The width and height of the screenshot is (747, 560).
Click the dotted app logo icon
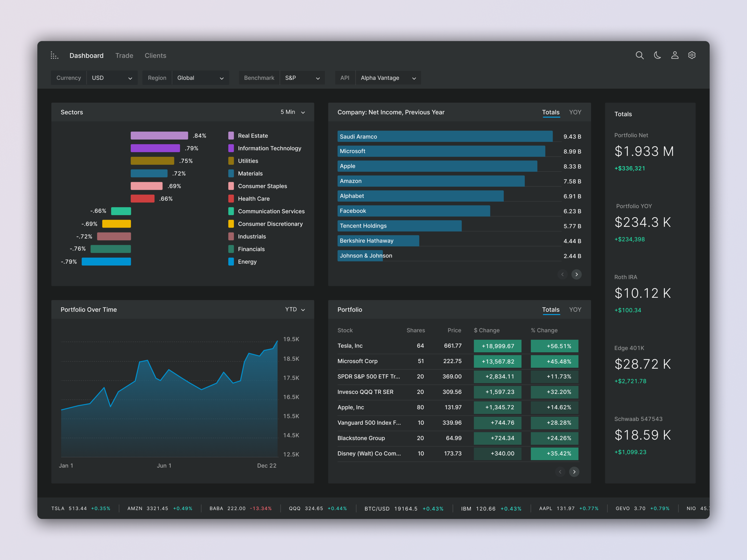click(54, 55)
